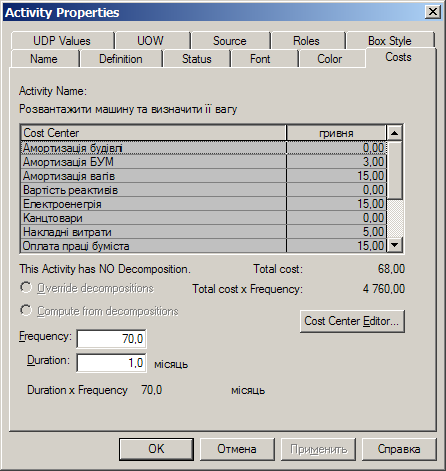Click cost list scroll down arrow
The image size is (446, 471).
[x=395, y=245]
